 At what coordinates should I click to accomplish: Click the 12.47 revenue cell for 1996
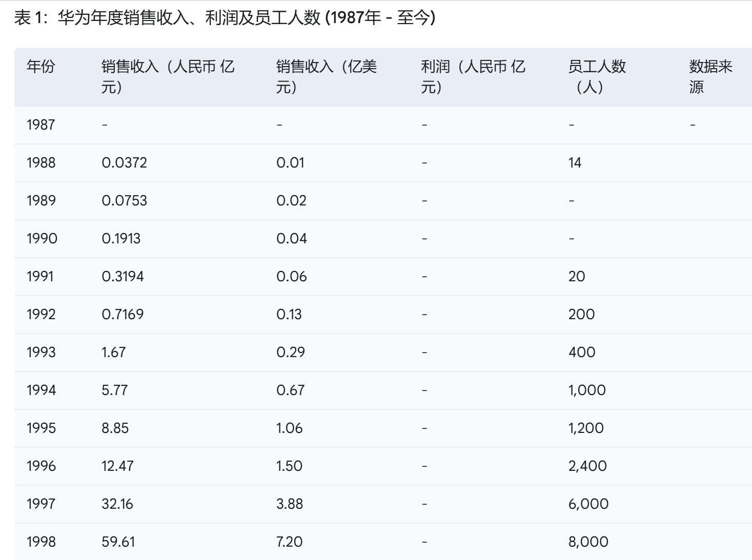pos(117,466)
